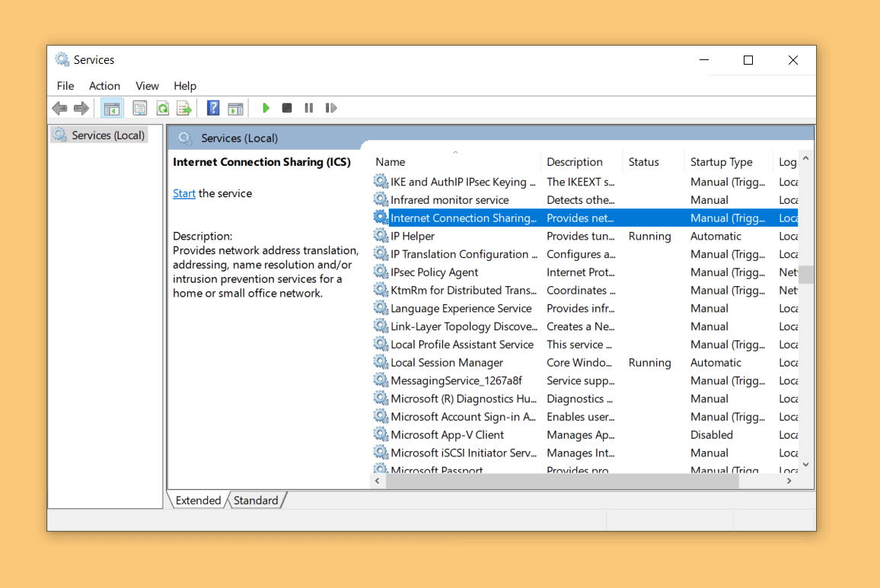Click the Restart Service icon

coord(331,108)
